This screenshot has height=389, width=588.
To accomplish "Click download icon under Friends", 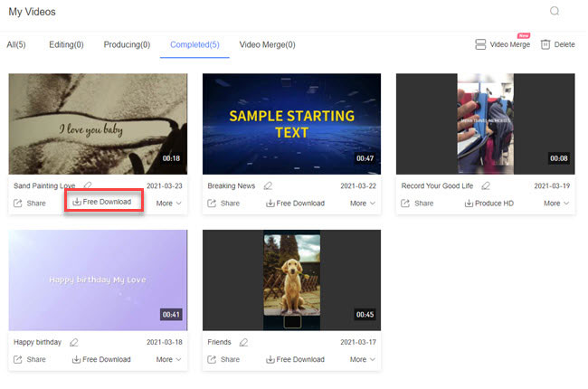I will point(270,359).
